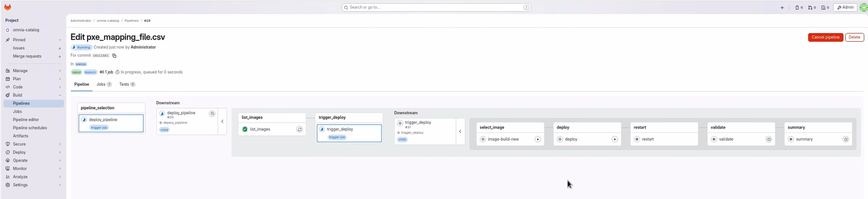Collapse the trigger_deploy #31 downstream pipeline arrow
Image resolution: width=868 pixels, height=199 pixels.
[460, 131]
